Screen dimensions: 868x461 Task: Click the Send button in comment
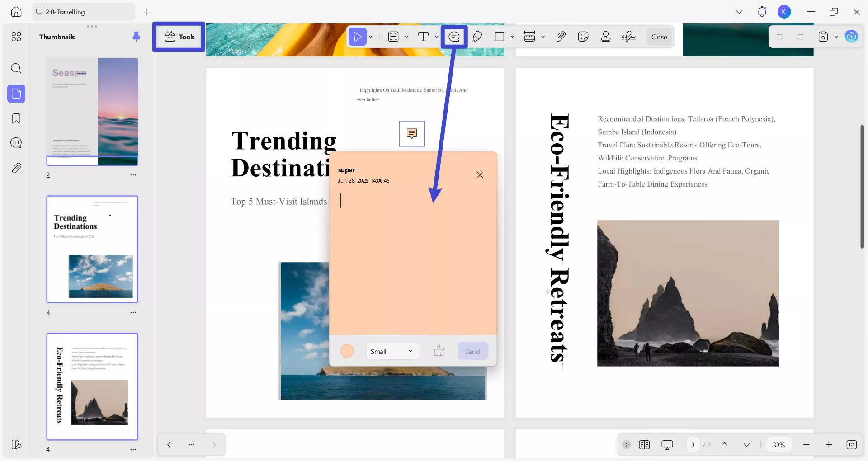pyautogui.click(x=472, y=351)
